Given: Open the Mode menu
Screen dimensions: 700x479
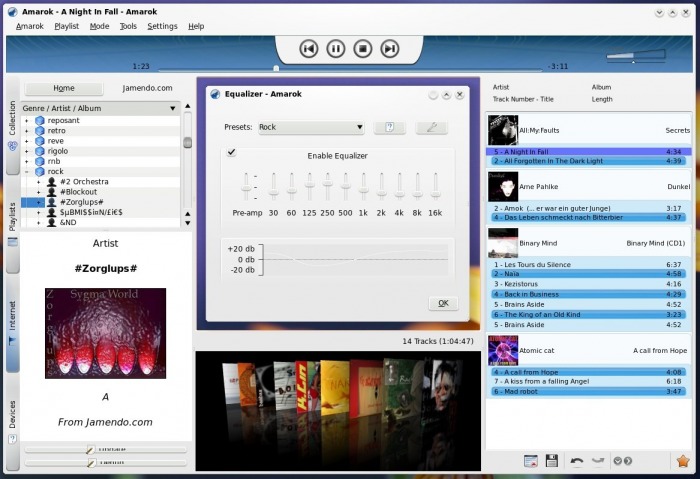Looking at the screenshot, I should click(99, 26).
